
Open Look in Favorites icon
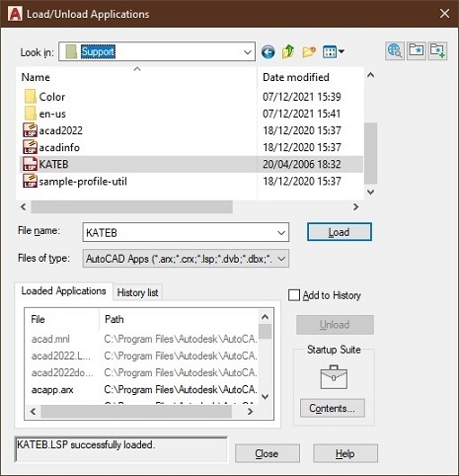(x=417, y=51)
